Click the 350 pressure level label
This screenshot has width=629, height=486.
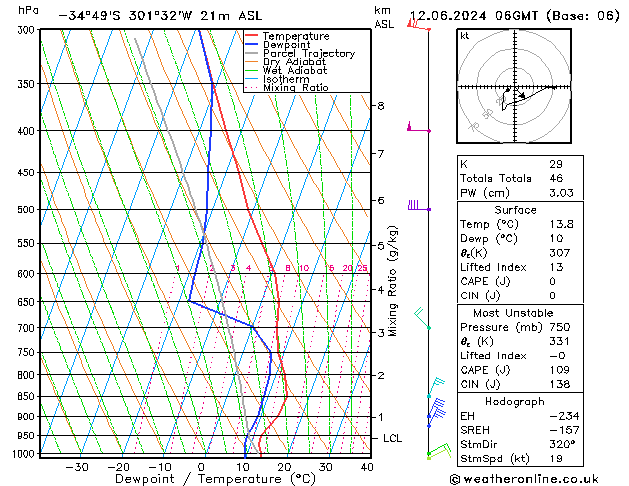pyautogui.click(x=28, y=84)
